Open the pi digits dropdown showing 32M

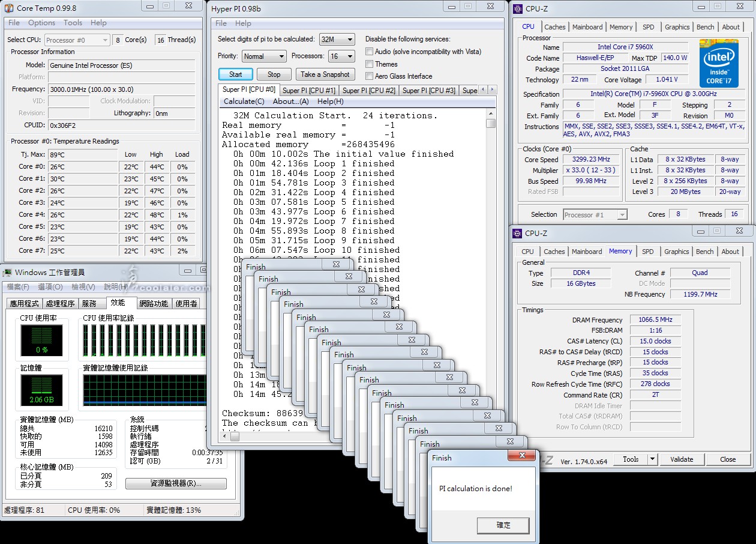336,40
